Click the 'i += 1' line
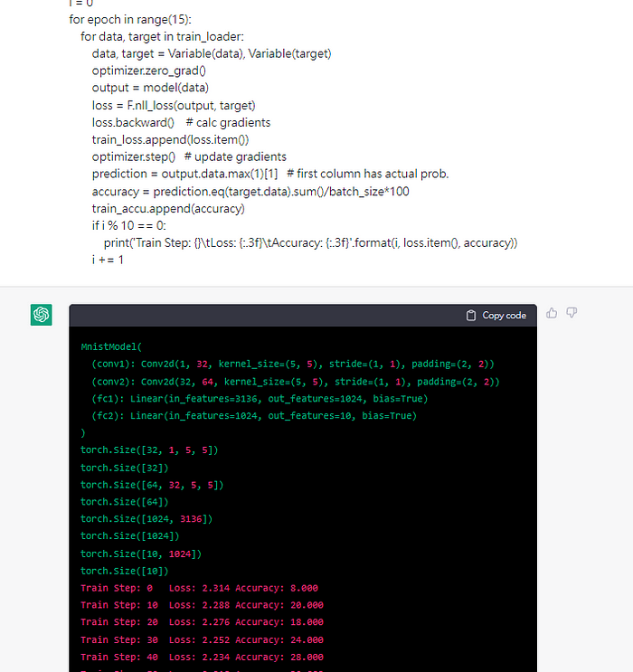Image resolution: width=633 pixels, height=672 pixels. [108, 260]
